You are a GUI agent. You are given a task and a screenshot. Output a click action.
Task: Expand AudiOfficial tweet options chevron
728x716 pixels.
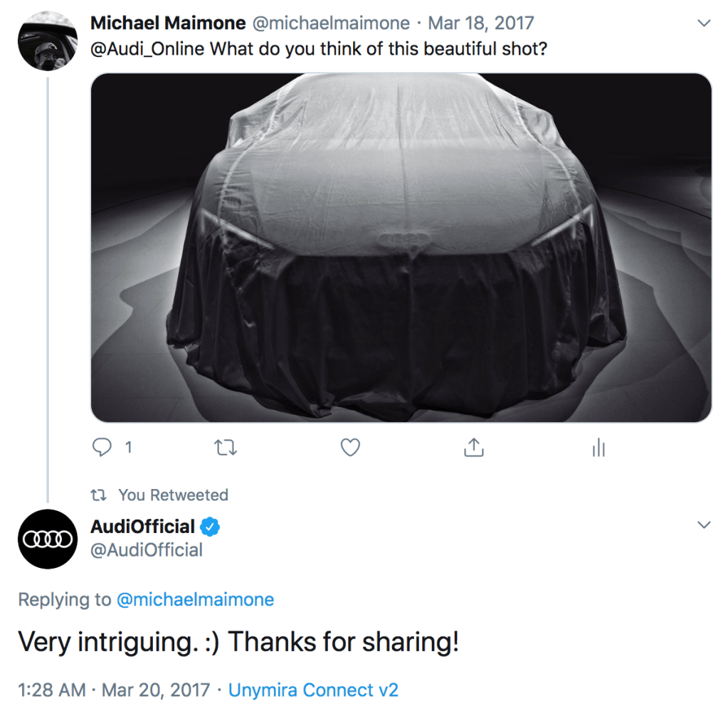point(704,525)
